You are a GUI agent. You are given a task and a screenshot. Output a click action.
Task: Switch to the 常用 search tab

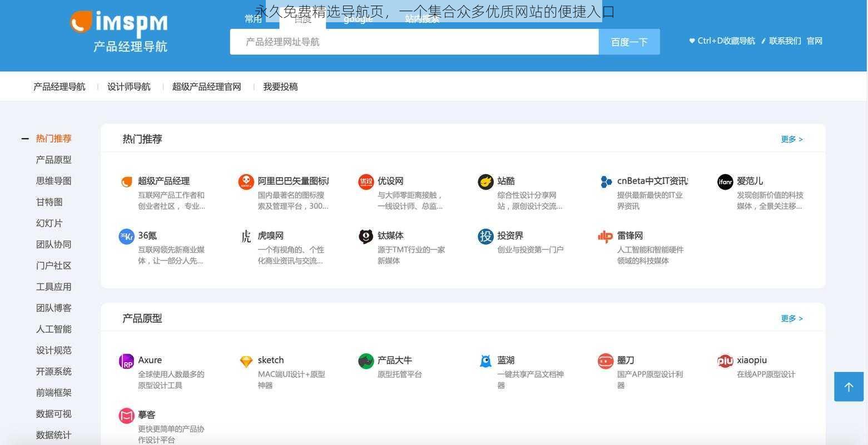(x=254, y=19)
